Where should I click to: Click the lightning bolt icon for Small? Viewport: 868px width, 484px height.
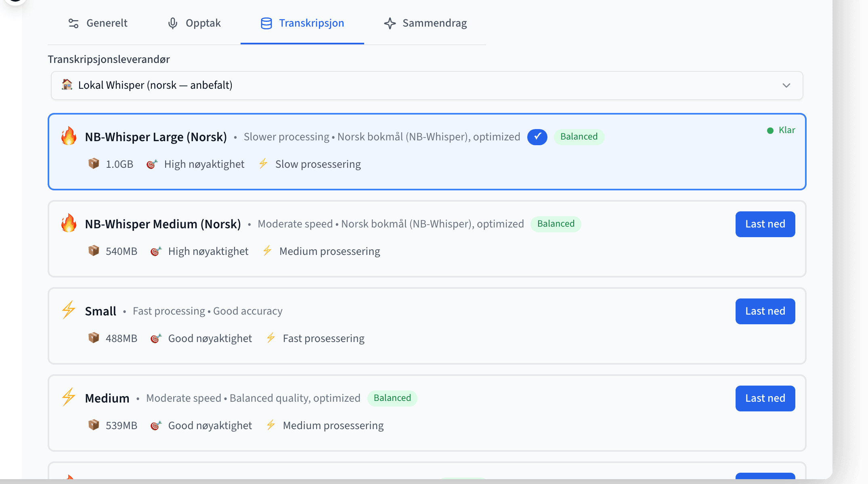click(69, 310)
